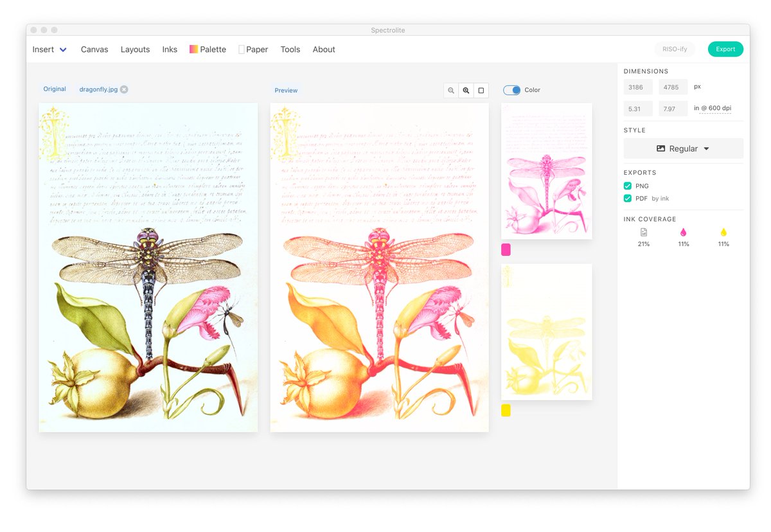Screen dimensions: 771x532
Task: Click the original dragonfly image
Action: click(x=148, y=267)
